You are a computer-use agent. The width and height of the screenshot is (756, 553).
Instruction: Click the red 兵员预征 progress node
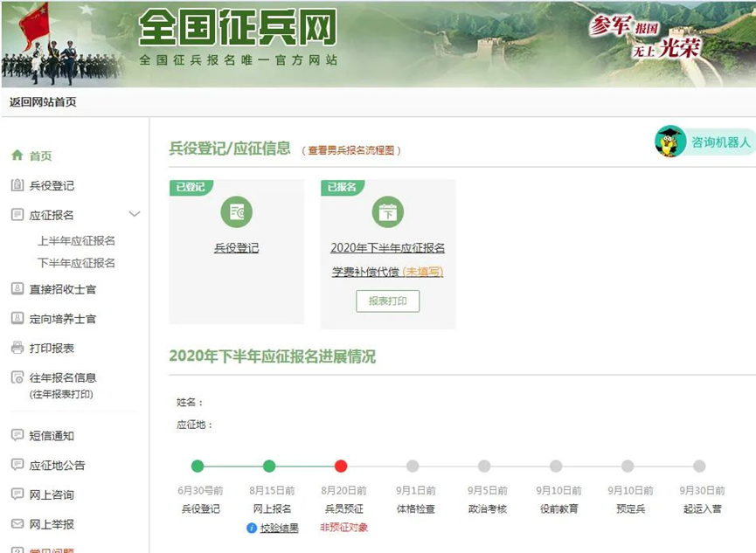[x=341, y=467]
